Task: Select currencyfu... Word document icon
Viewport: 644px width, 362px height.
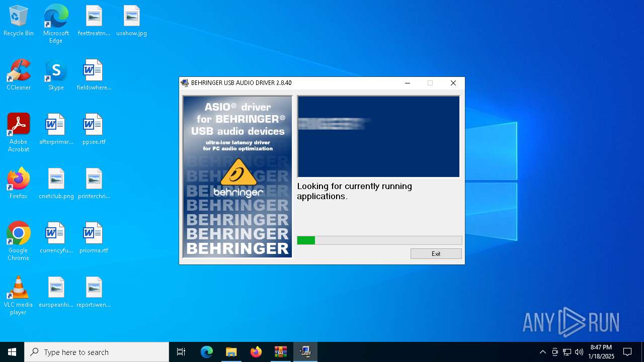Action: [x=56, y=238]
